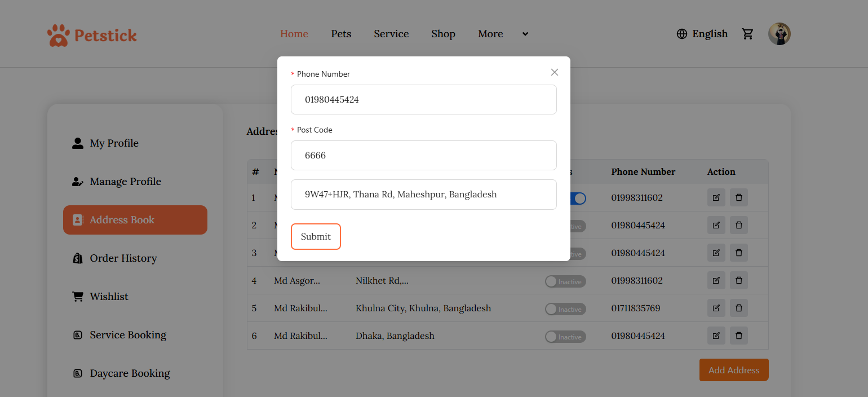The height and width of the screenshot is (397, 868).
Task: Delete the address in row 1
Action: [739, 197]
